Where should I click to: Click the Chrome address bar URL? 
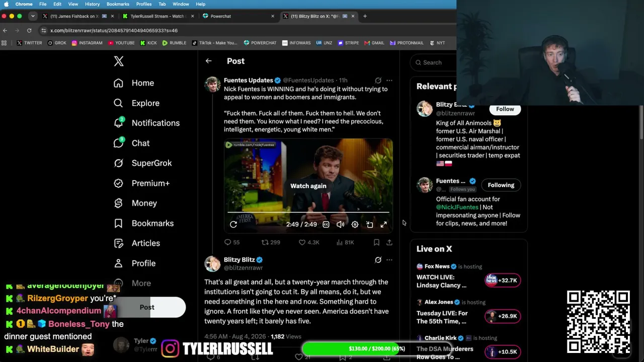(x=114, y=30)
